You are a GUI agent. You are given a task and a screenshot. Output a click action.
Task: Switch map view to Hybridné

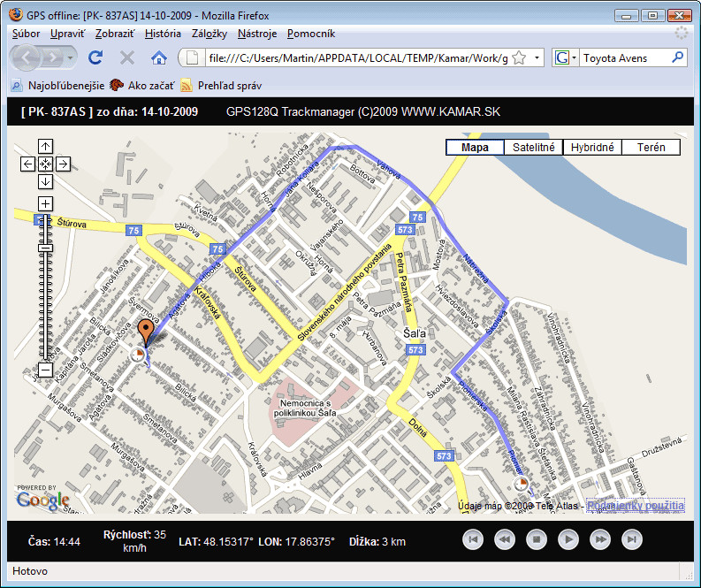coord(592,148)
